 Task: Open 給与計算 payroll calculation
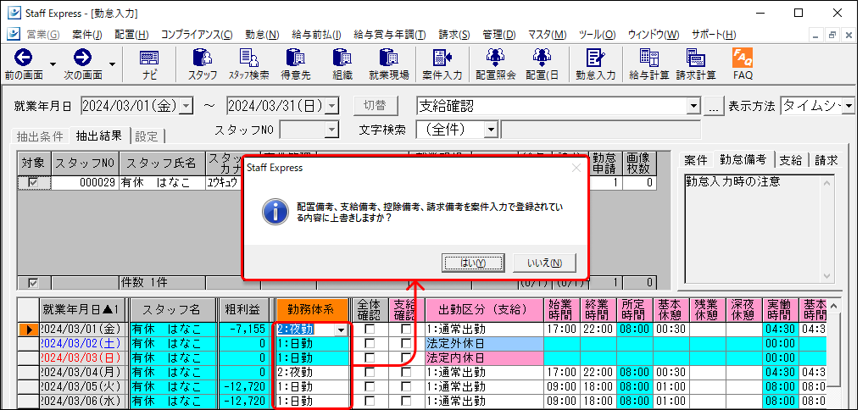[x=648, y=64]
